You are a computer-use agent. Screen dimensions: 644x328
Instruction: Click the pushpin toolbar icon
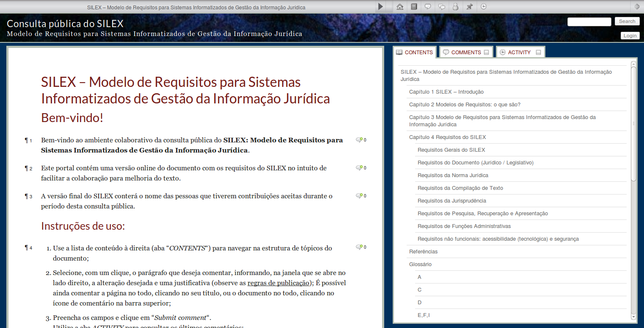point(469,6)
